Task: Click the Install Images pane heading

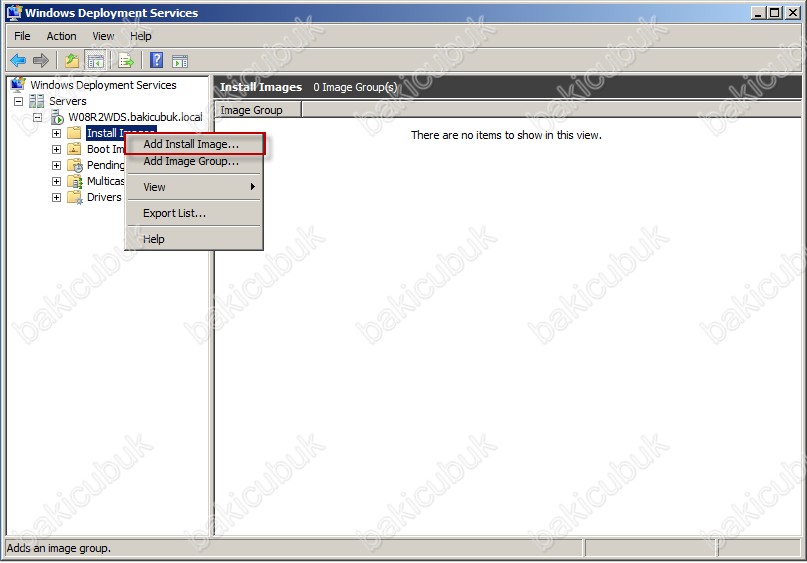Action: coord(261,87)
